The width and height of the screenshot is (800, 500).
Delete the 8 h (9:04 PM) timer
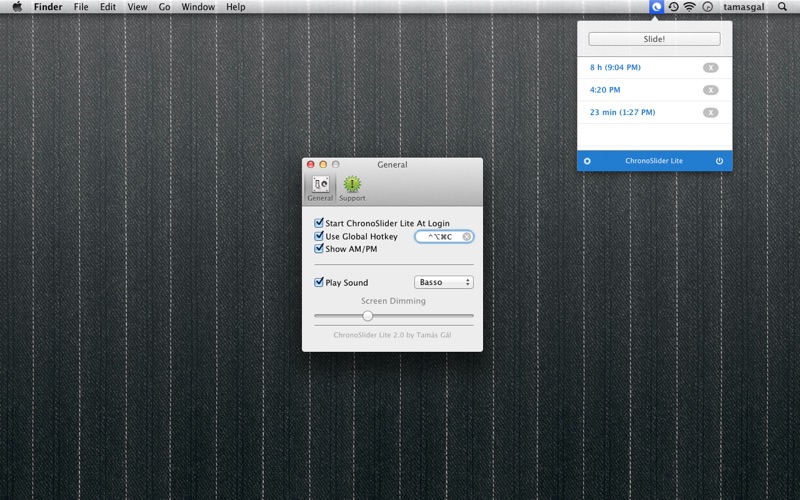point(710,68)
